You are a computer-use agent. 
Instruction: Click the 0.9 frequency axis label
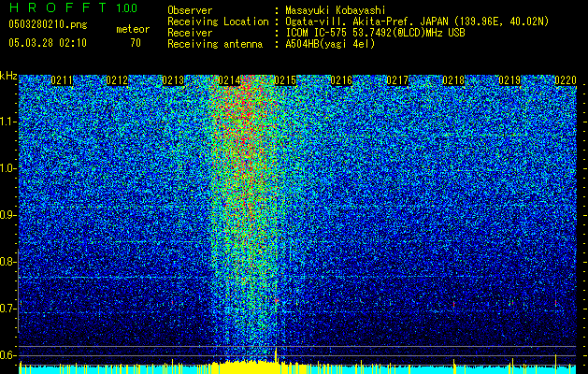coord(7,215)
